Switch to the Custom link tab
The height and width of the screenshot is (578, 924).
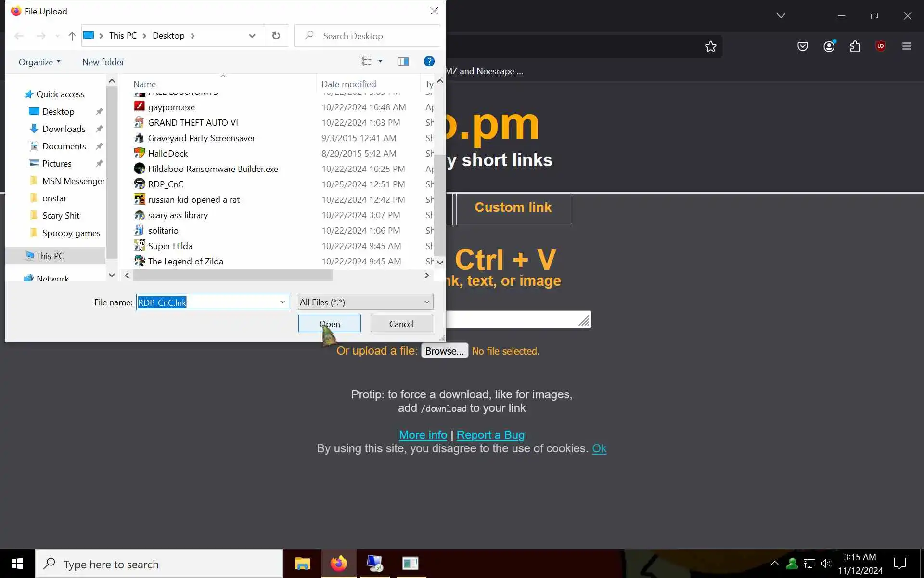513,208
